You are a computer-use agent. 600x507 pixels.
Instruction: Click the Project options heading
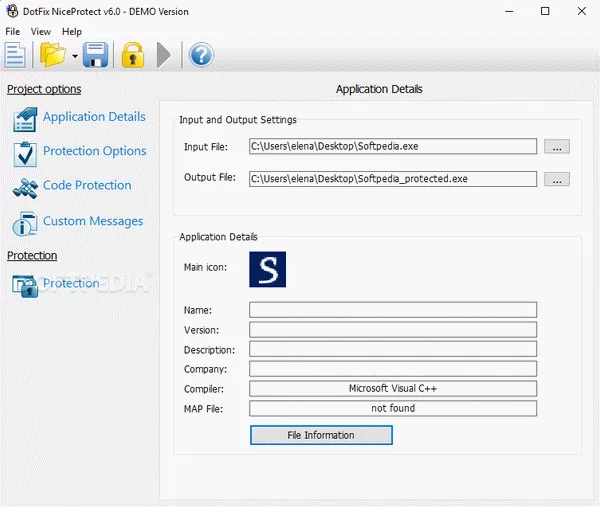[44, 89]
